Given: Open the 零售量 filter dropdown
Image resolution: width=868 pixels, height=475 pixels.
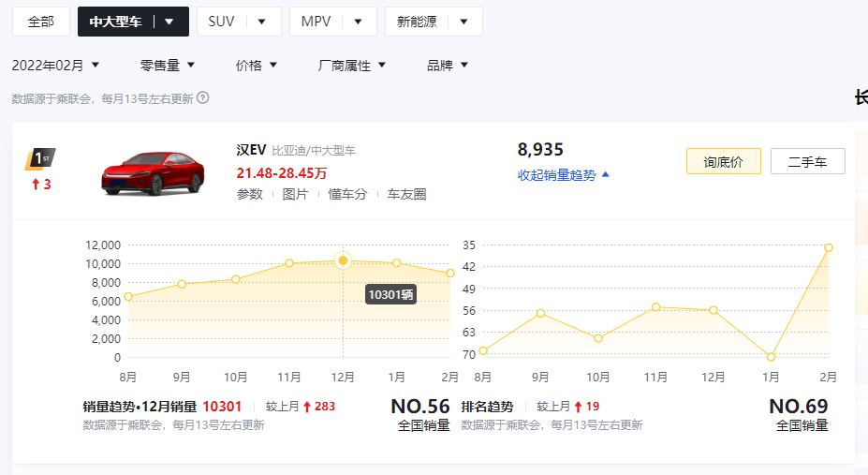Looking at the screenshot, I should [x=168, y=66].
